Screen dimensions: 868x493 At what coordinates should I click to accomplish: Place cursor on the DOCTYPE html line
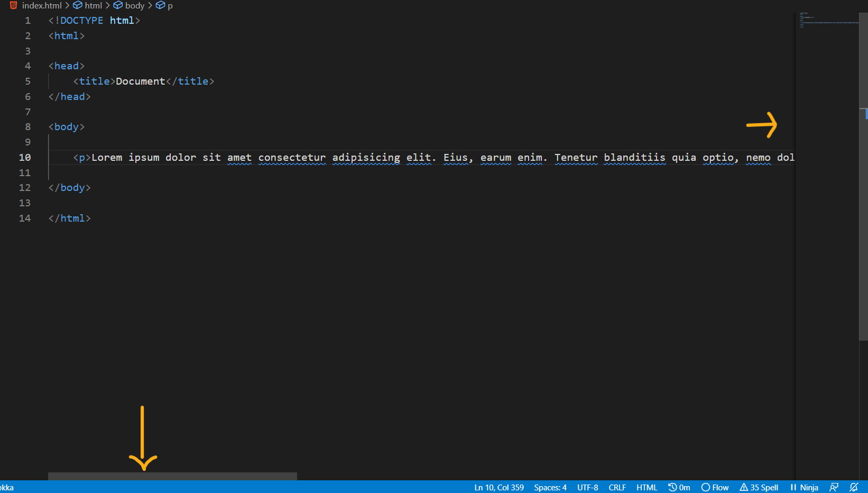[x=94, y=21]
